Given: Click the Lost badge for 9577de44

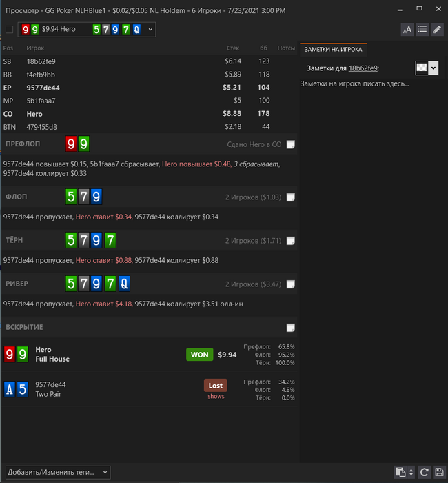Looking at the screenshot, I should 215,385.
